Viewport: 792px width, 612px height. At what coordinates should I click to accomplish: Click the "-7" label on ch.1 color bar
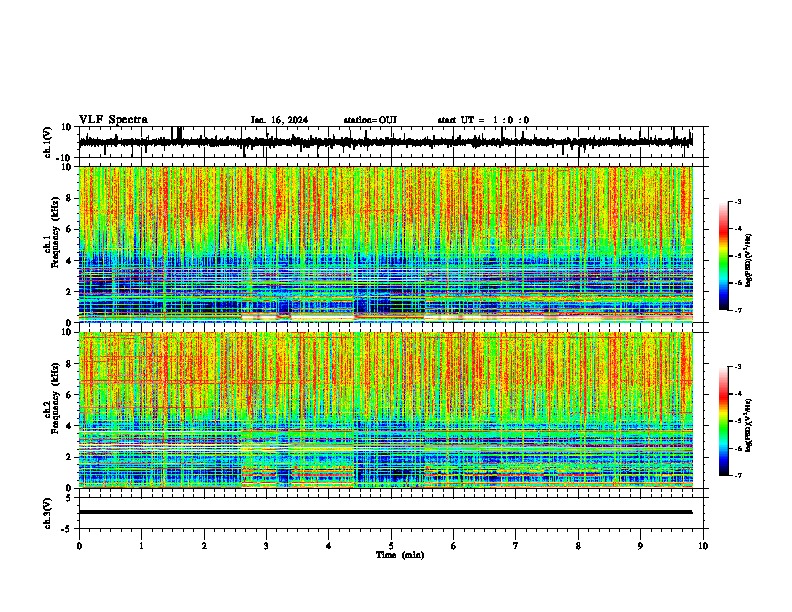(x=738, y=310)
